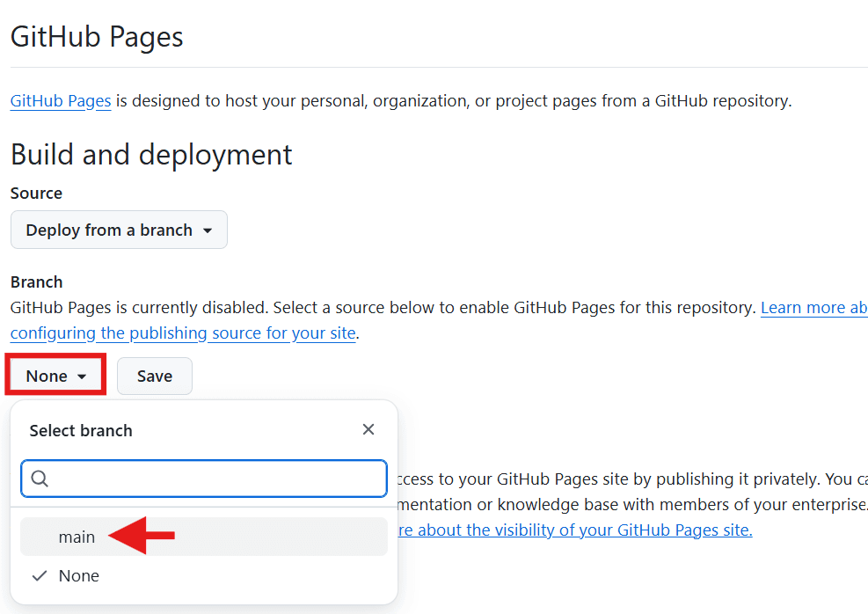The height and width of the screenshot is (614, 868).
Task: Select the main branch option
Action: (x=204, y=537)
